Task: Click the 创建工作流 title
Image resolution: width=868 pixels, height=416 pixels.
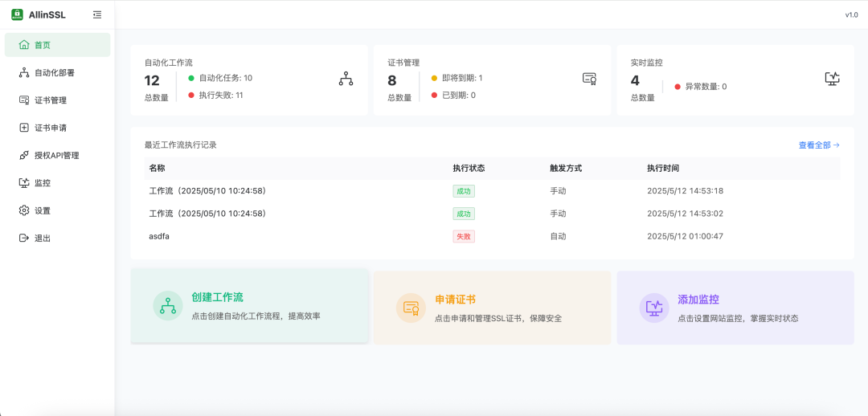Action: click(218, 297)
